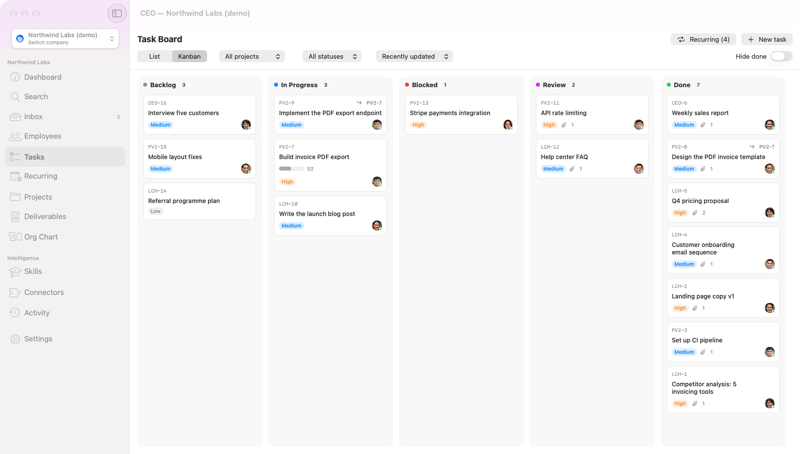Click attachment paperclip on Q4 pricing proposal
The width and height of the screenshot is (800, 454).
(694, 213)
